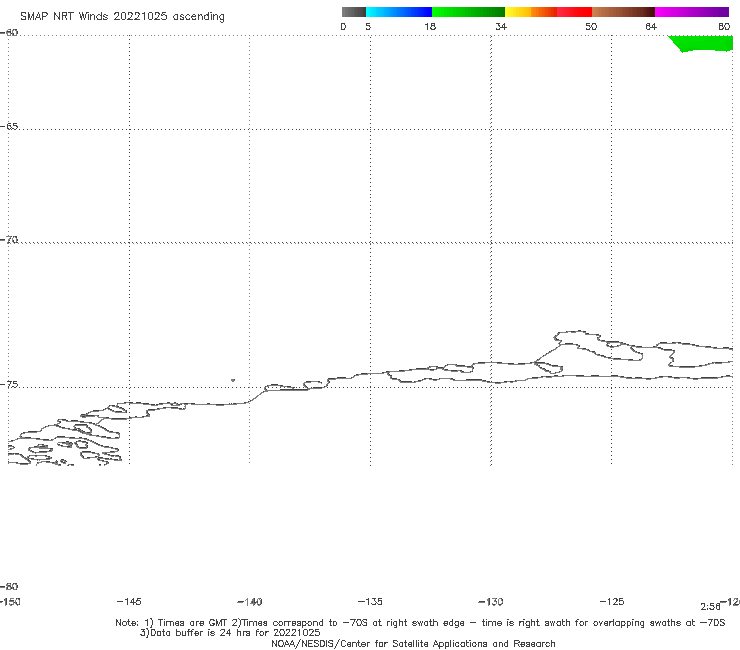Click the '34' color bar scale label

[x=501, y=27]
